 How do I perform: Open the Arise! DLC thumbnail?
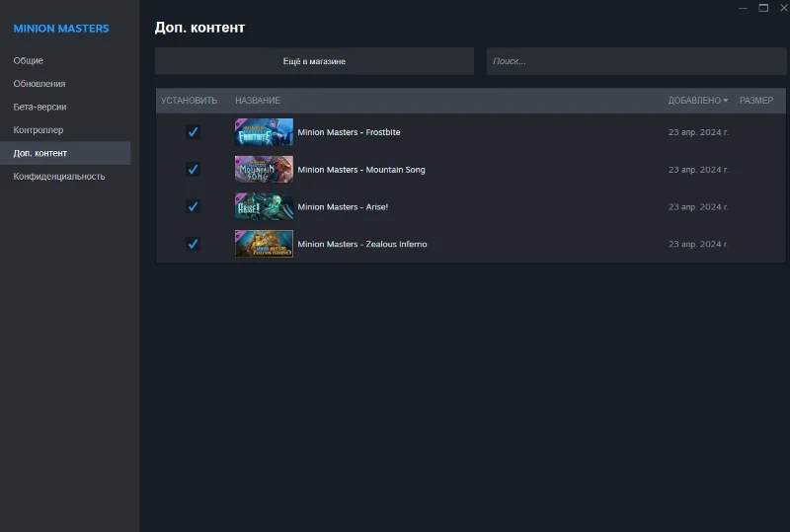264,206
